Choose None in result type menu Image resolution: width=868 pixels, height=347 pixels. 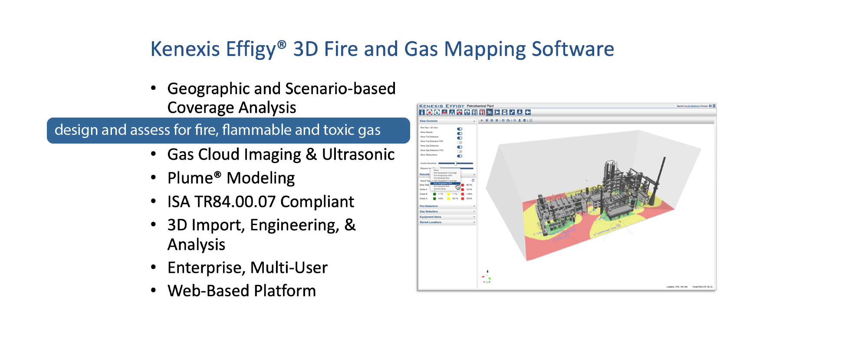436,170
